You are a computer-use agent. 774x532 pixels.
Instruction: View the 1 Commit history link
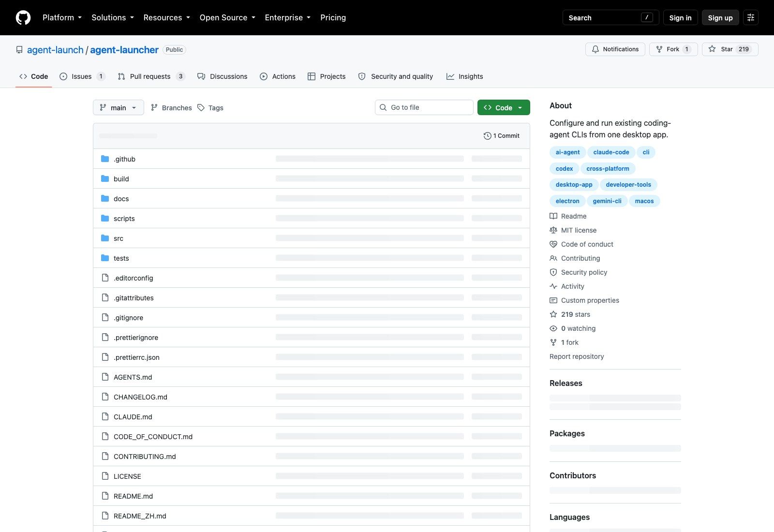coord(502,136)
